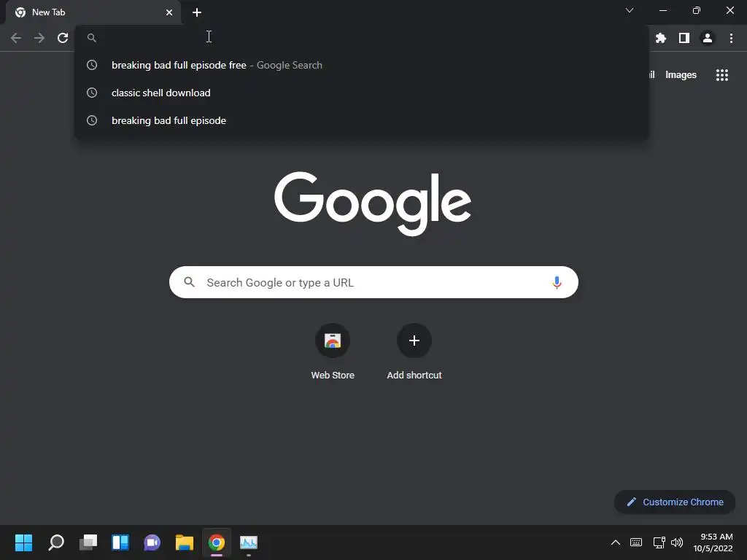Start voice search with microphone icon
The height and width of the screenshot is (560, 747).
click(557, 282)
